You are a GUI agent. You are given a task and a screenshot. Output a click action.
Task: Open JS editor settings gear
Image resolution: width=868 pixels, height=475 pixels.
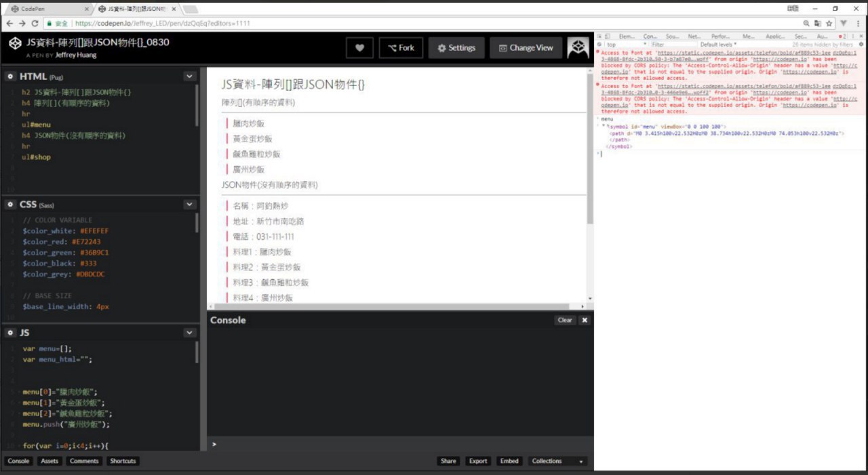point(11,333)
